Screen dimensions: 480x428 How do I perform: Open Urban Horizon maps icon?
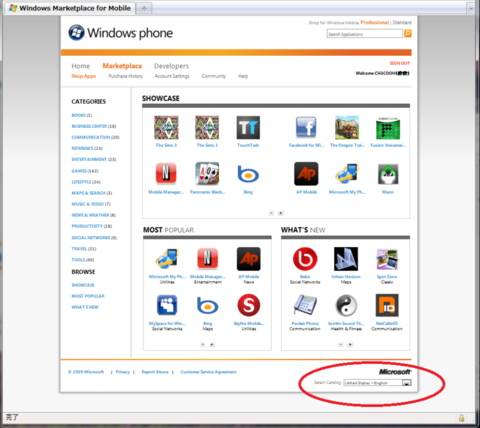[x=346, y=259]
